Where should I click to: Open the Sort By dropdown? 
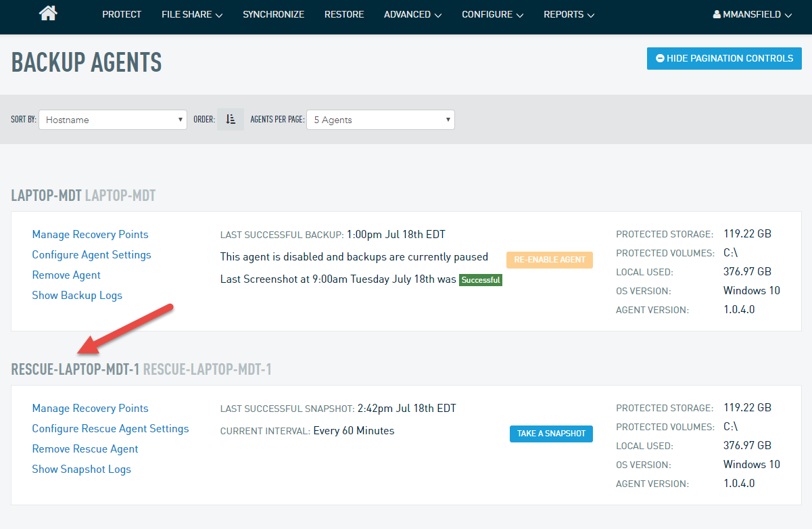pos(112,119)
